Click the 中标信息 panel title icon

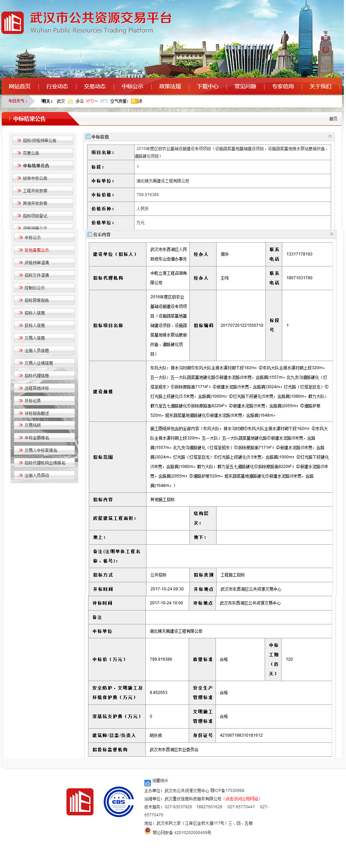coord(88,137)
